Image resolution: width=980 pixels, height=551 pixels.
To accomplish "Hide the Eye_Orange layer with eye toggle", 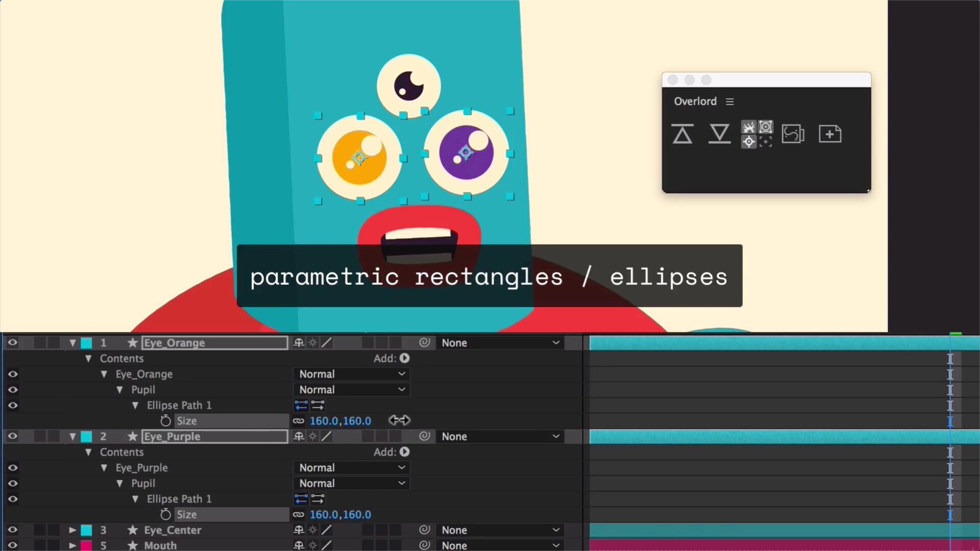I will point(13,342).
